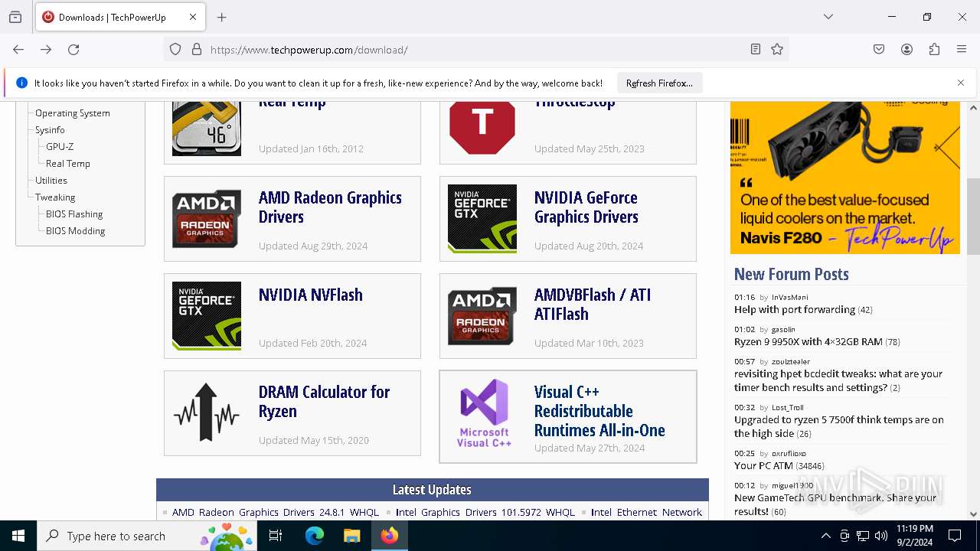Screen dimensions: 980x551
Task: Open the volume speaker tray icon
Action: [881, 536]
